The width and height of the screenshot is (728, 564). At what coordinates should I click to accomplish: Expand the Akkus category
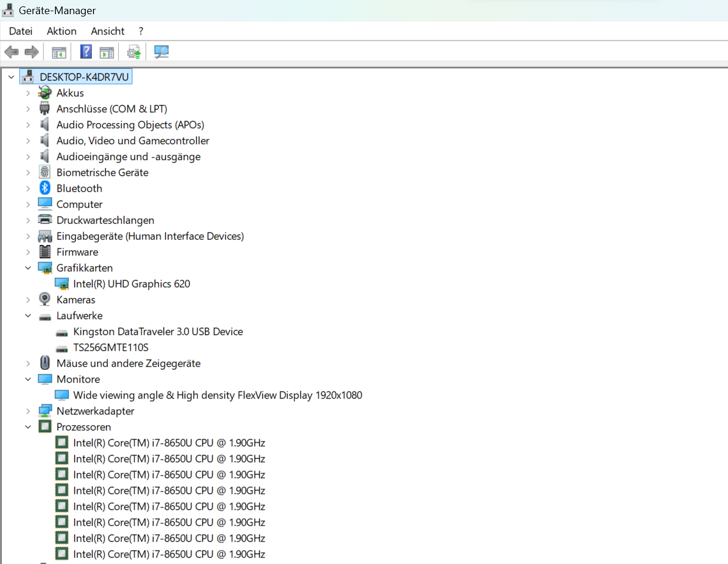tap(28, 92)
